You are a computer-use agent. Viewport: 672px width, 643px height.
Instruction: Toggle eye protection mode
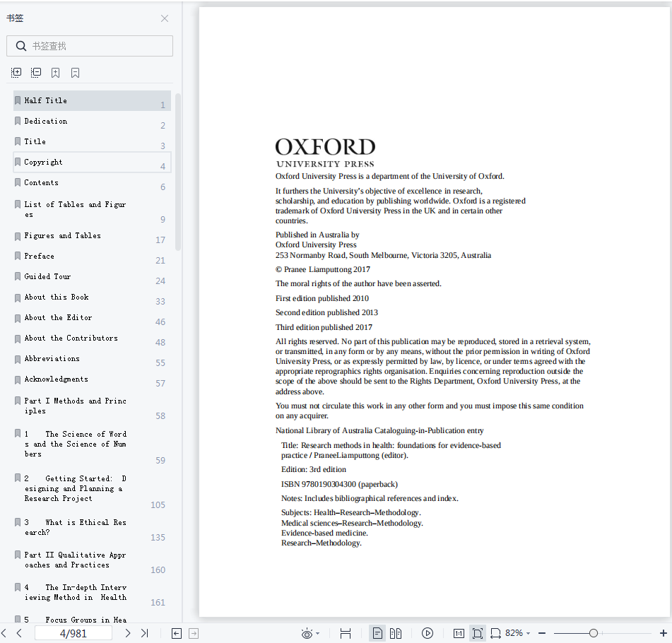point(307,633)
